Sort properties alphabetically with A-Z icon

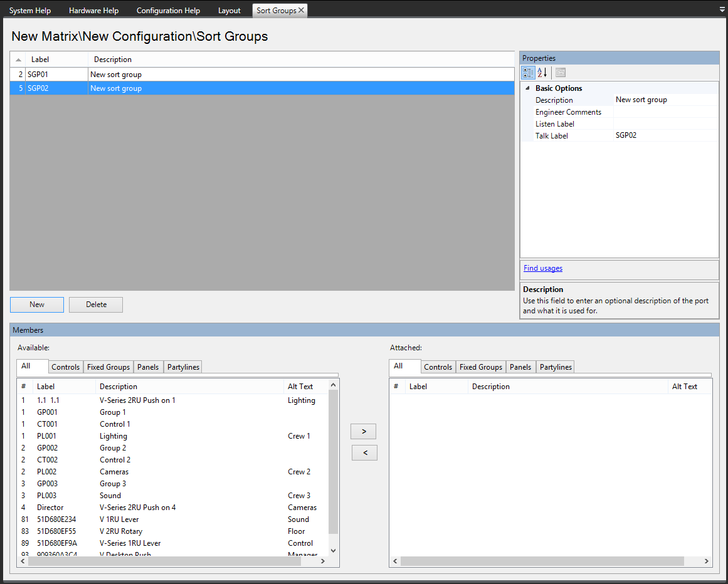[x=542, y=72]
